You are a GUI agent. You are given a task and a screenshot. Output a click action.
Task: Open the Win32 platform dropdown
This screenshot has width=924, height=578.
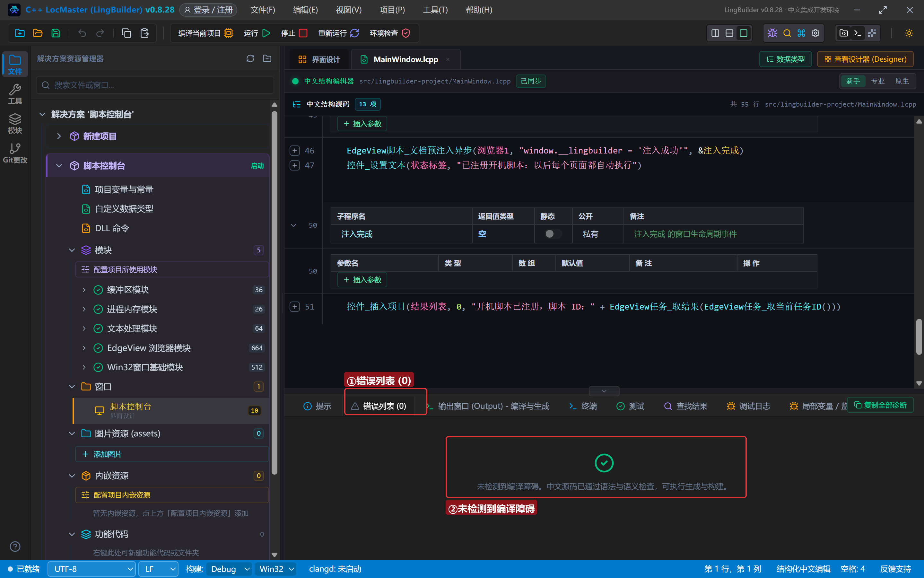pos(276,569)
